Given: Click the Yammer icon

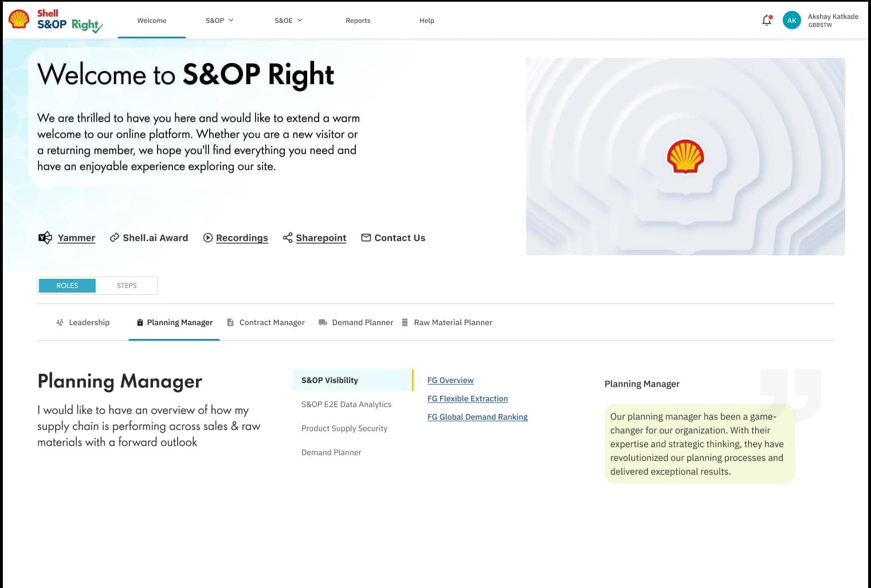Looking at the screenshot, I should coord(45,238).
